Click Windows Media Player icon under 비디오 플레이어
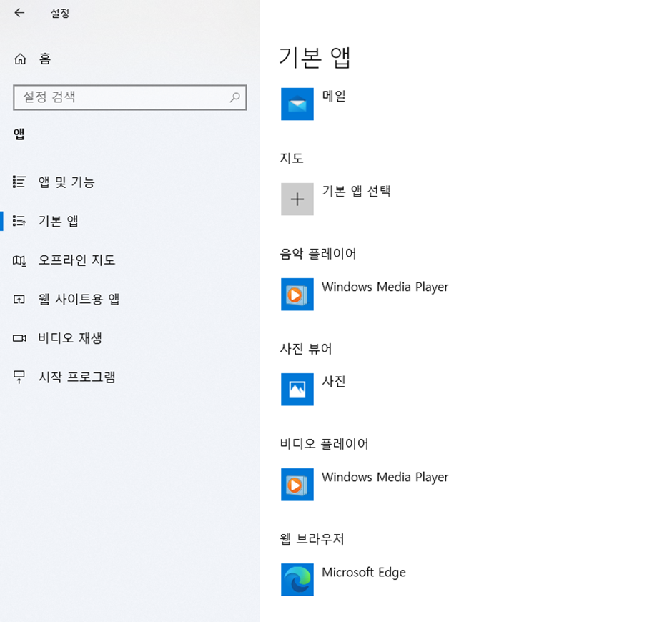This screenshot has width=672, height=622. click(297, 485)
